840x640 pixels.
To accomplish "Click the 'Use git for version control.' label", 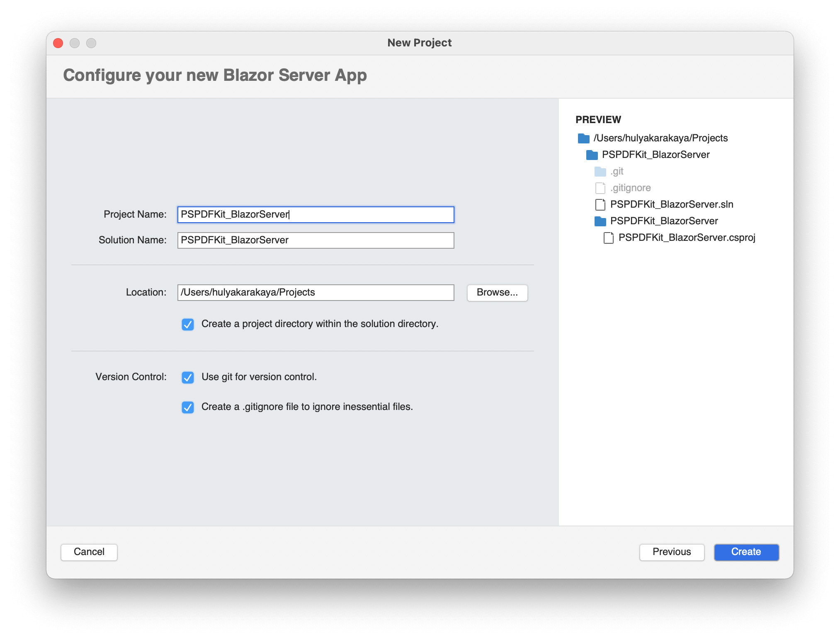I will pos(259,377).
